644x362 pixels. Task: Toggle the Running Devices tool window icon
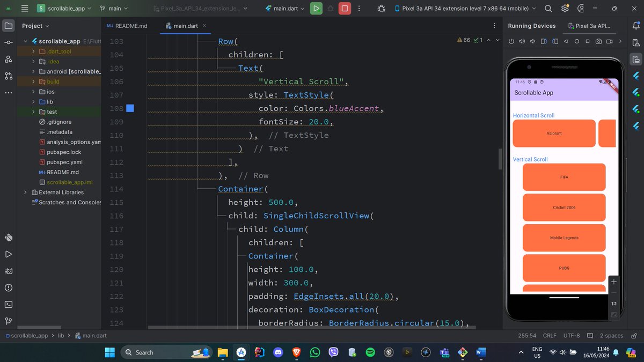tap(636, 59)
